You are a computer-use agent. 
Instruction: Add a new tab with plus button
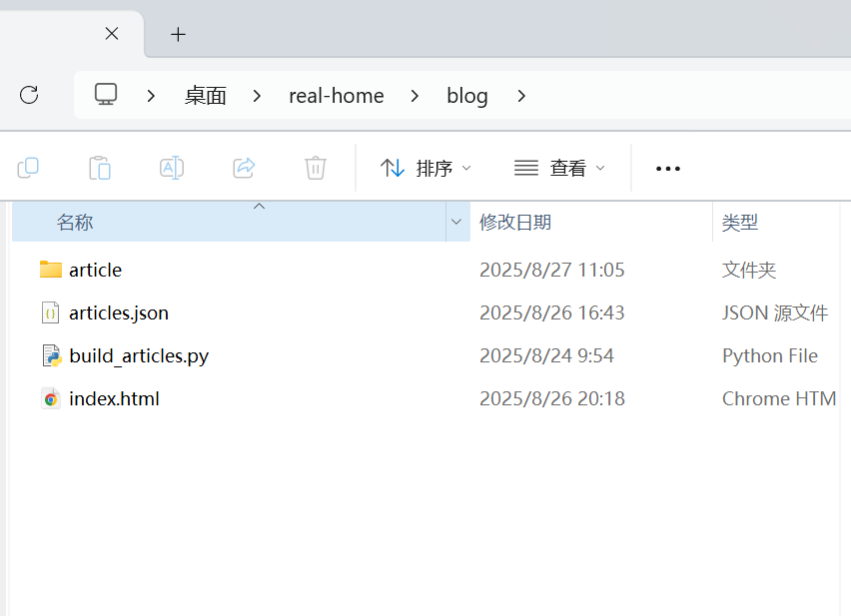(x=178, y=35)
